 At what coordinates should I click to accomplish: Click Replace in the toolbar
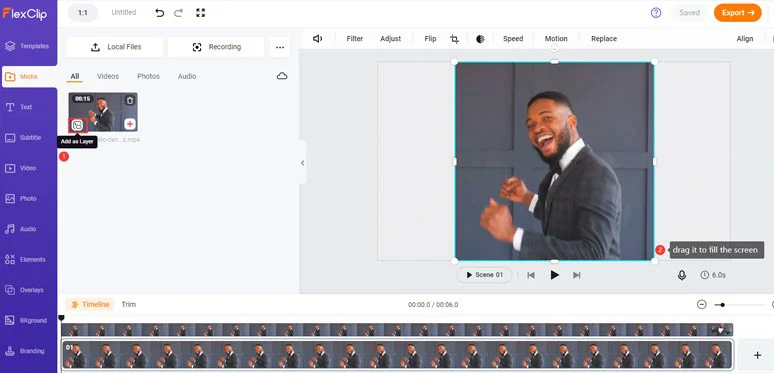[604, 38]
